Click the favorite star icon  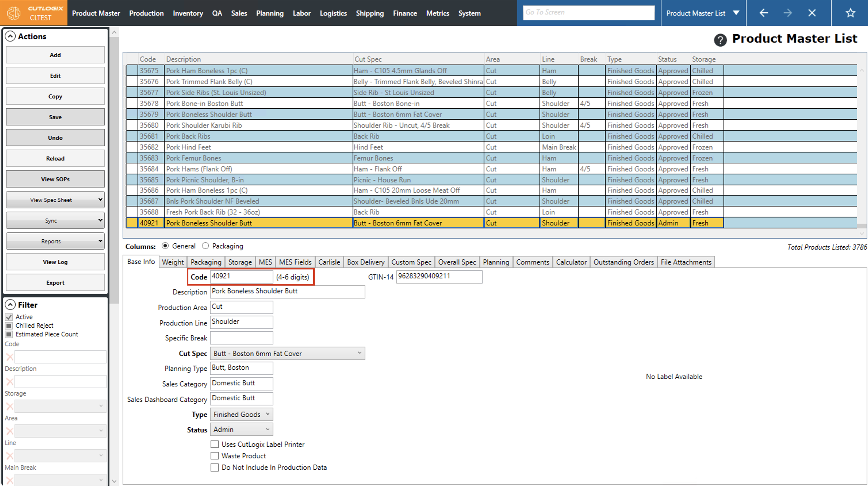[850, 13]
